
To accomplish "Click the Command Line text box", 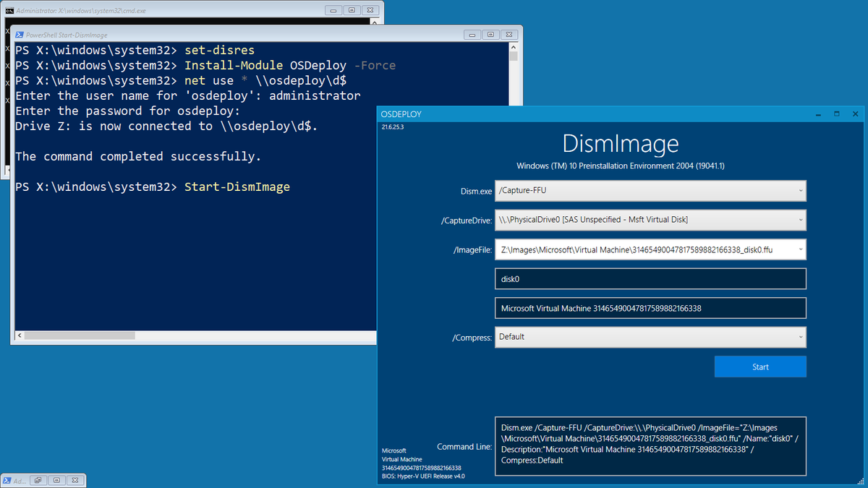I will [x=650, y=446].
